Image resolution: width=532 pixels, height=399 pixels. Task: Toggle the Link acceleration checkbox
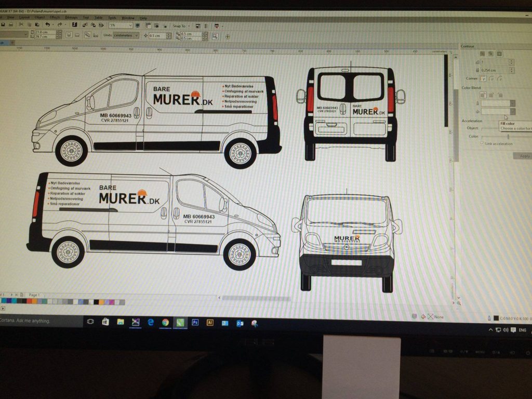click(x=482, y=143)
